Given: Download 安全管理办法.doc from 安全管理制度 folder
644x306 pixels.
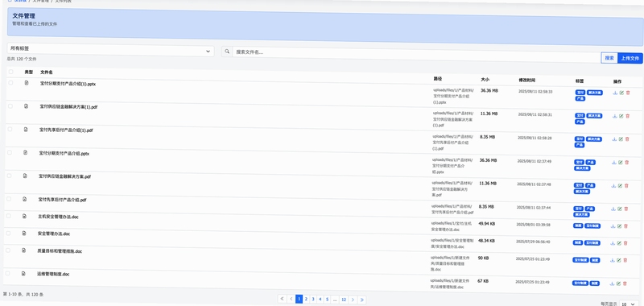Looking at the screenshot, I should pyautogui.click(x=613, y=243).
